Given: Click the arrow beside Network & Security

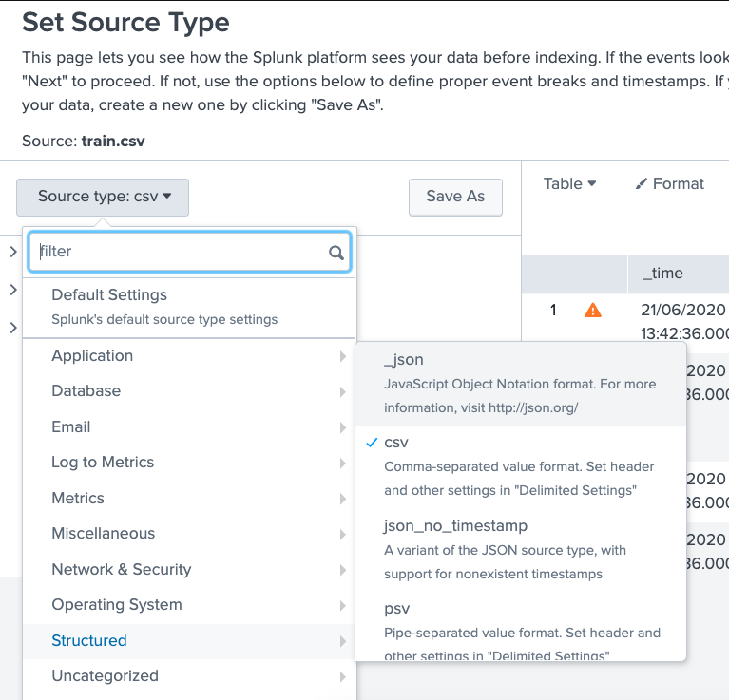Looking at the screenshot, I should tap(343, 570).
